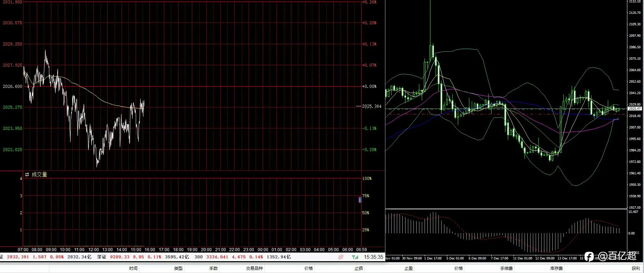Image resolution: width=644 pixels, height=273 pixels.
Task: Select the turnover value 3595.42亿
Action: (177, 257)
